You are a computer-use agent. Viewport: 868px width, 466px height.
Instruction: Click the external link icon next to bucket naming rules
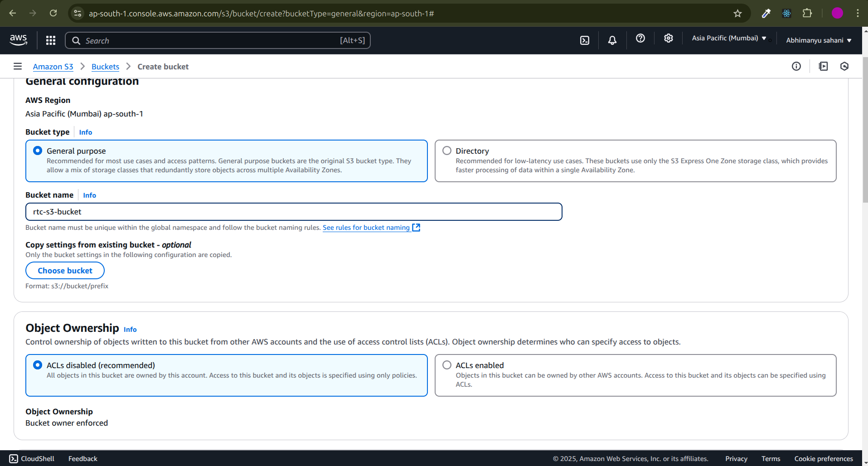(416, 227)
